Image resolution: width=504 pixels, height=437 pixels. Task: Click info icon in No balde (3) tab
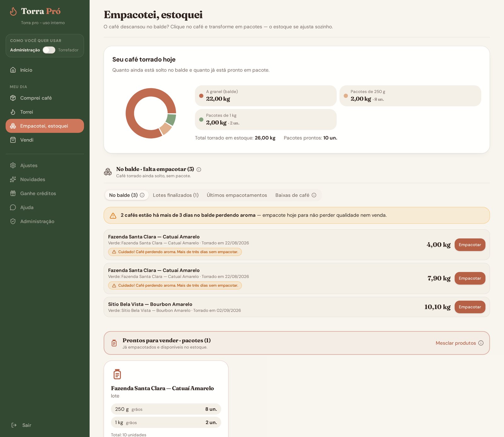coord(142,195)
